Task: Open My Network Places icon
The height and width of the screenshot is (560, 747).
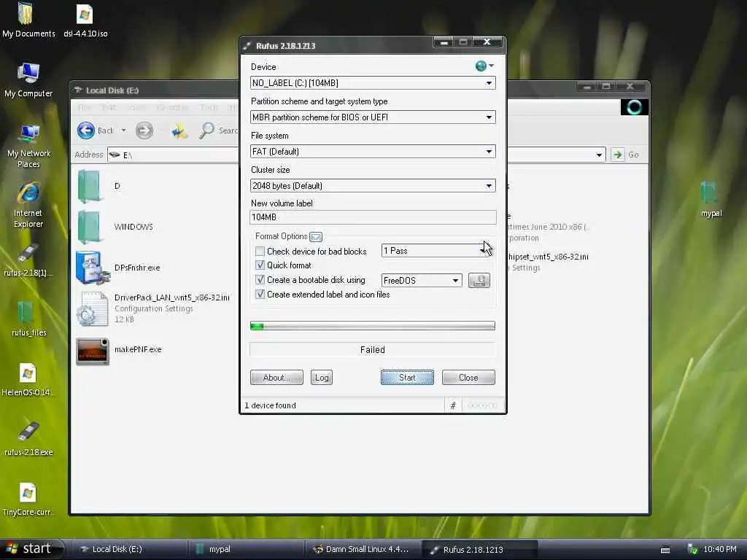Action: coord(28,146)
